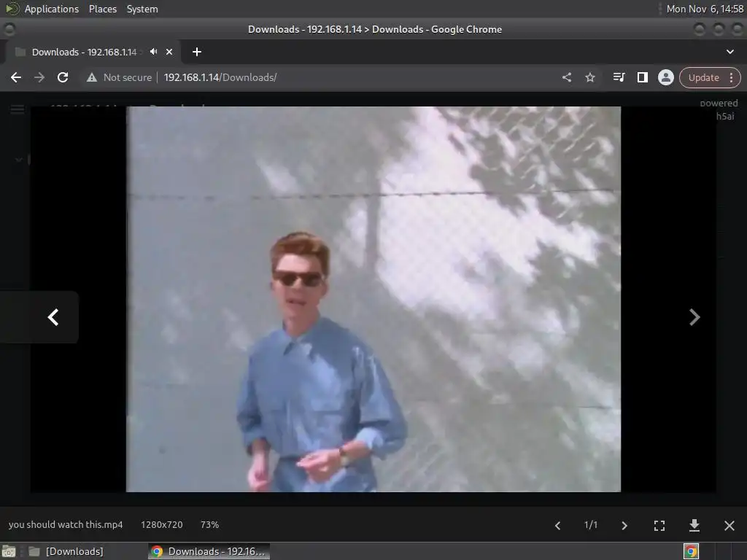Image resolution: width=747 pixels, height=560 pixels.
Task: Click the 1280x720 resolution label
Action: pos(161,525)
